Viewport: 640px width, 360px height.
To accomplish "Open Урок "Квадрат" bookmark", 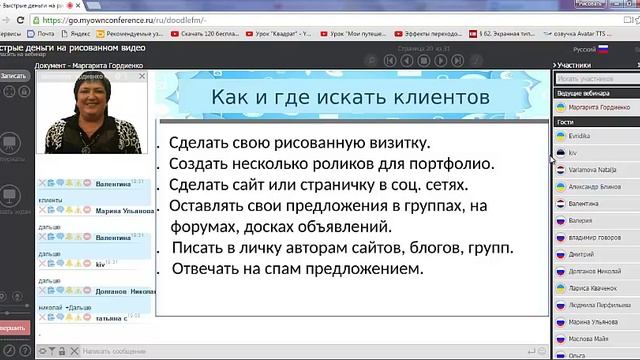I will tap(279, 34).
